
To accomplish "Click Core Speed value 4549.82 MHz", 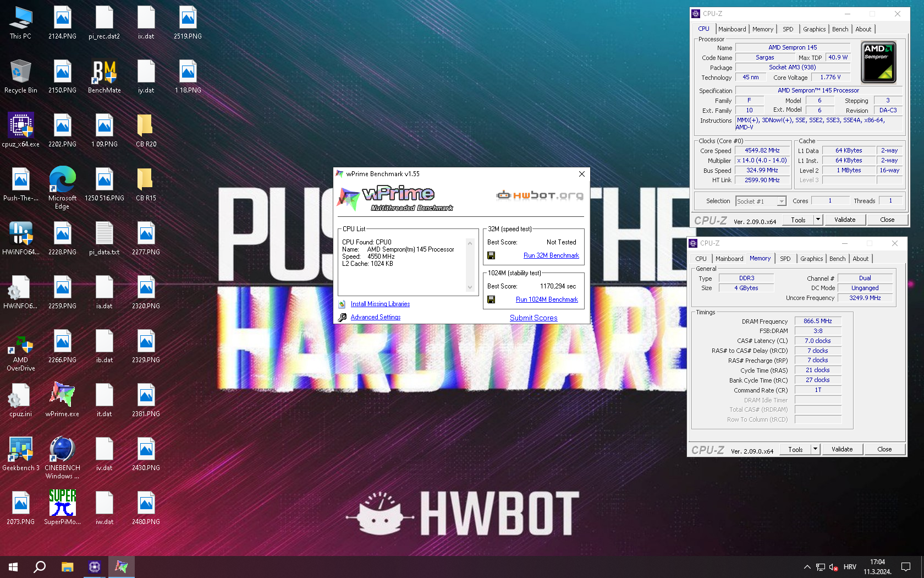I will (x=762, y=150).
